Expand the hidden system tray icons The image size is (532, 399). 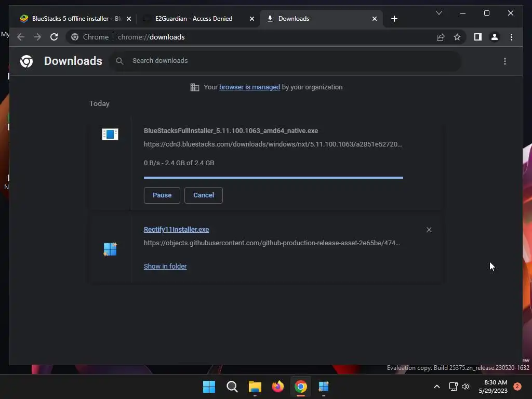[437, 387]
